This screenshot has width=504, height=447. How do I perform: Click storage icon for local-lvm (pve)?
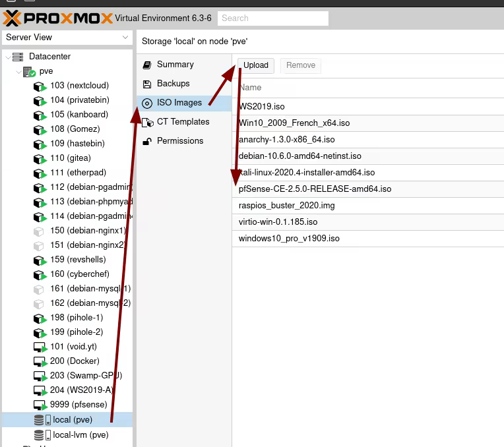click(x=42, y=435)
